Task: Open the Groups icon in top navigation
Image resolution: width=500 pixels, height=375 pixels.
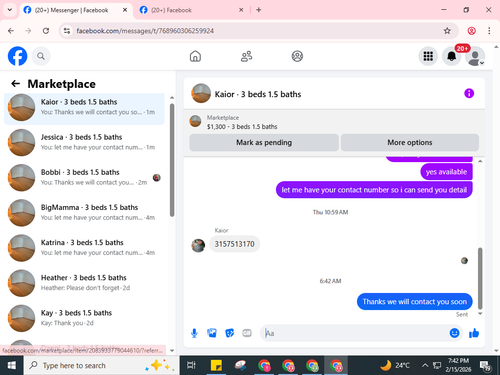Action: [297, 56]
